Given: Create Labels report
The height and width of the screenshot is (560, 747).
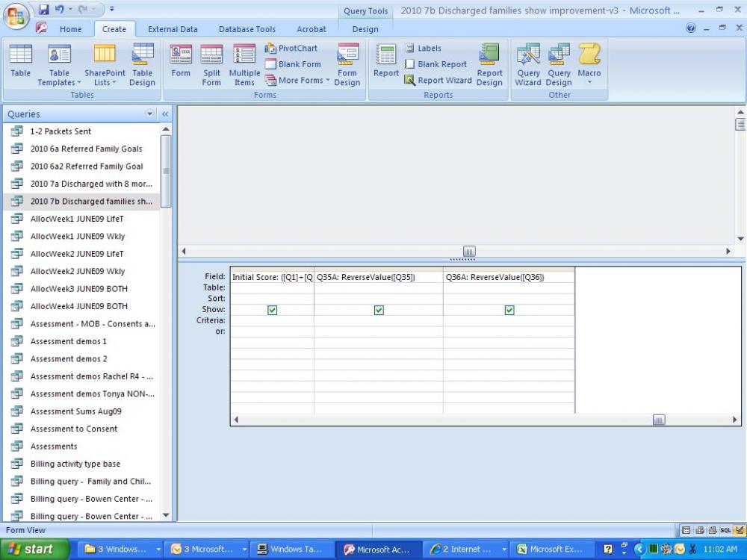Looking at the screenshot, I should tap(423, 48).
